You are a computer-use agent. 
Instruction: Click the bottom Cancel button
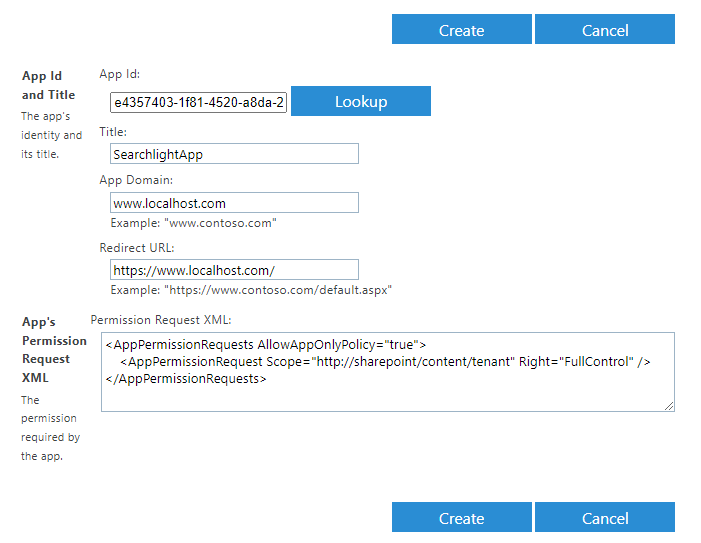(604, 517)
